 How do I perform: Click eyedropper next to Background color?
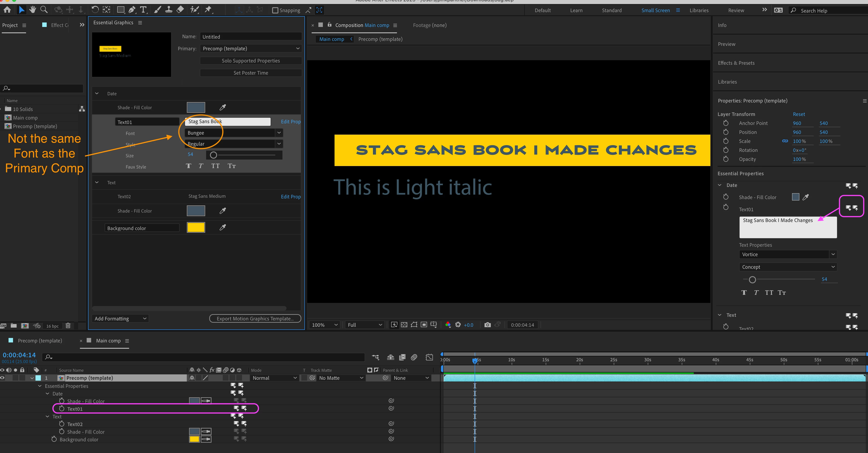tap(223, 228)
